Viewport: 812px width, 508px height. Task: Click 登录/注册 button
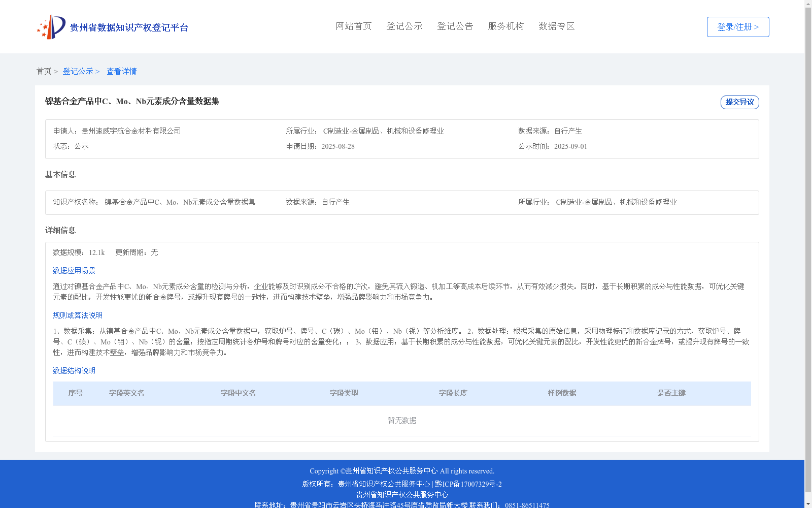pos(738,27)
